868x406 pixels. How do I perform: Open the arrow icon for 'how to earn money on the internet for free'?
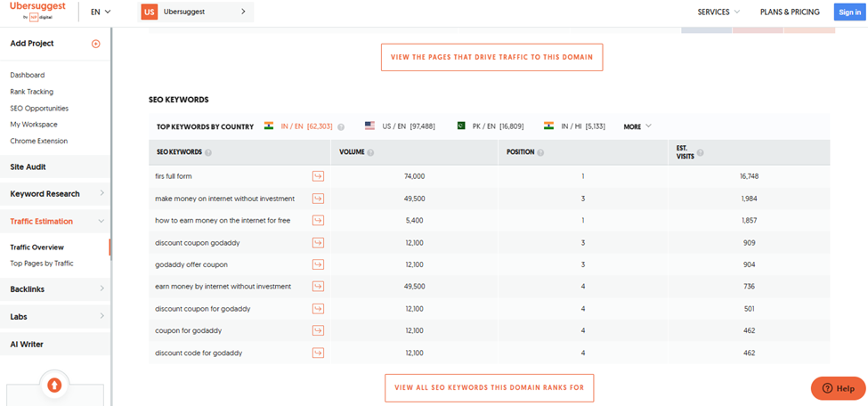tap(318, 221)
